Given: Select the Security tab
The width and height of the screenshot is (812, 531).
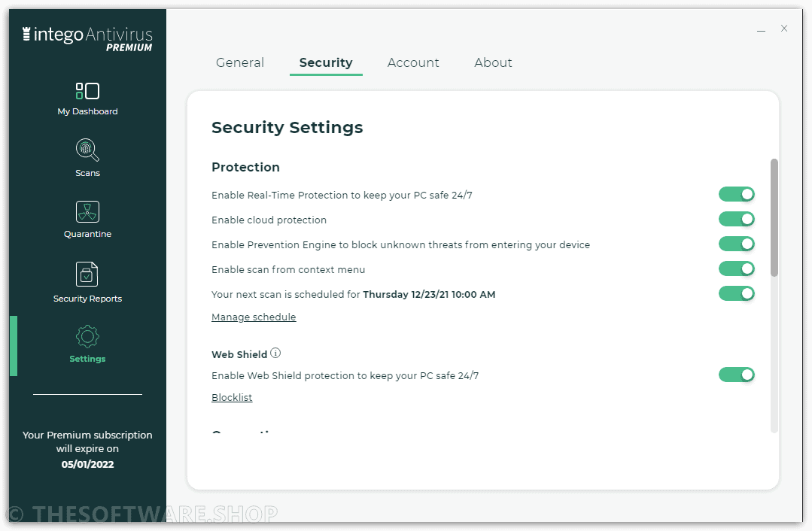Looking at the screenshot, I should point(326,62).
